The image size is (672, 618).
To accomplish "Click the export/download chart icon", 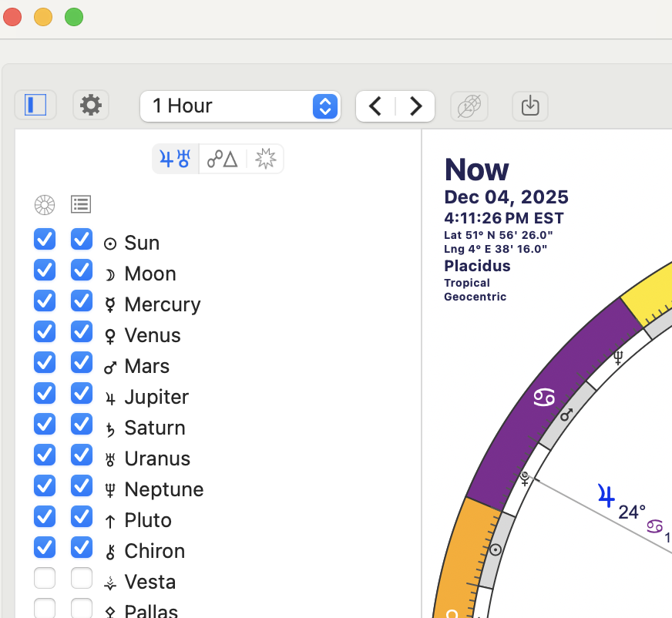I will 530,106.
